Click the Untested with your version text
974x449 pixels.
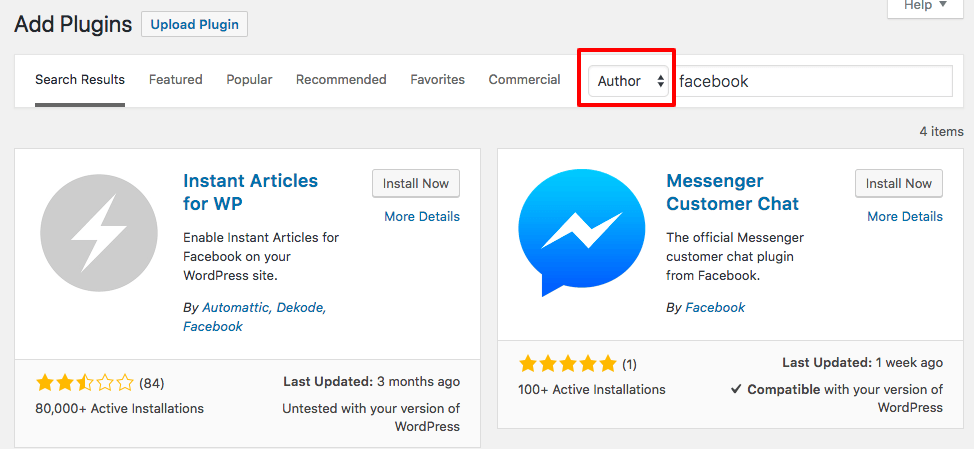(371, 417)
